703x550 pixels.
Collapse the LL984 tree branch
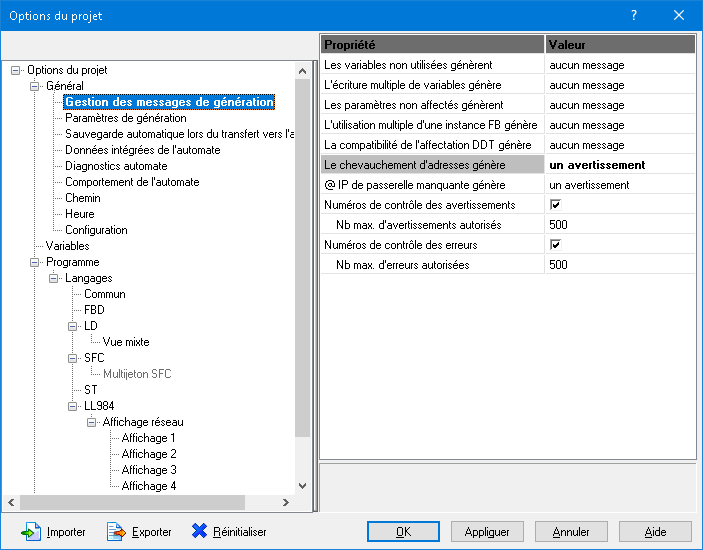(x=72, y=406)
